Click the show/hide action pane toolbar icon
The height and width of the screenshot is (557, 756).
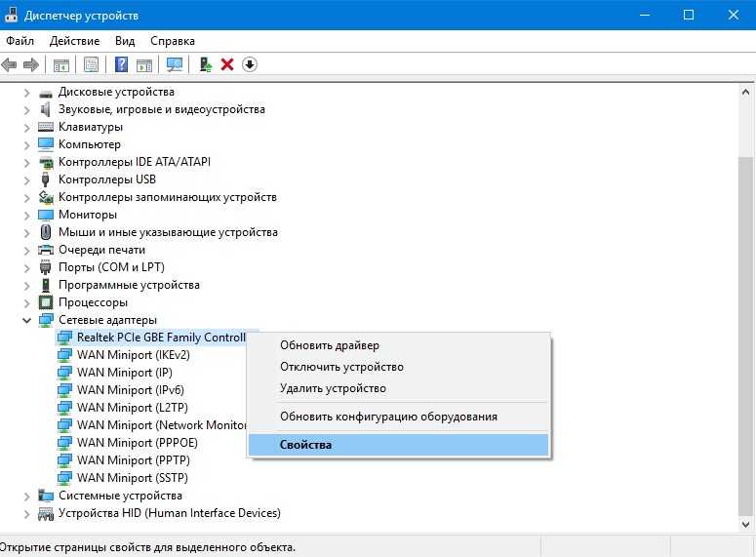pyautogui.click(x=144, y=64)
